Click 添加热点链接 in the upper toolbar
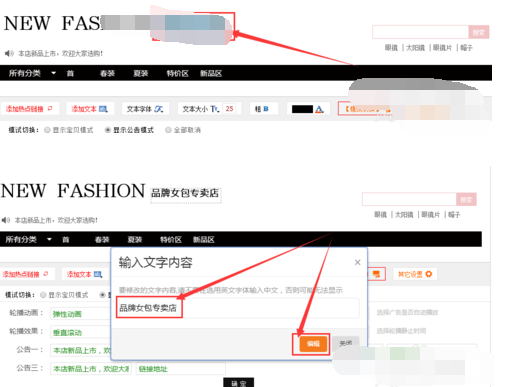This screenshot has height=387, width=507. (29, 109)
